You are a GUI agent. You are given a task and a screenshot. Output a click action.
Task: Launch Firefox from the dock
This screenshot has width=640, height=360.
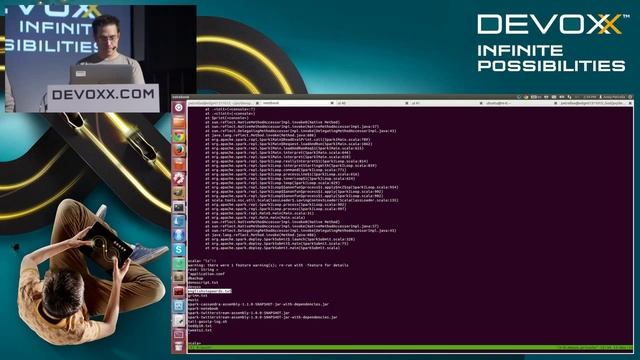point(179,150)
